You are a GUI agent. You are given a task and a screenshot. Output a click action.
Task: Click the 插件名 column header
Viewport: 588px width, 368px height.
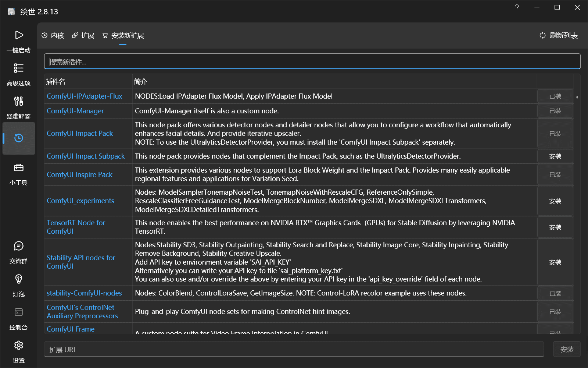(88, 81)
